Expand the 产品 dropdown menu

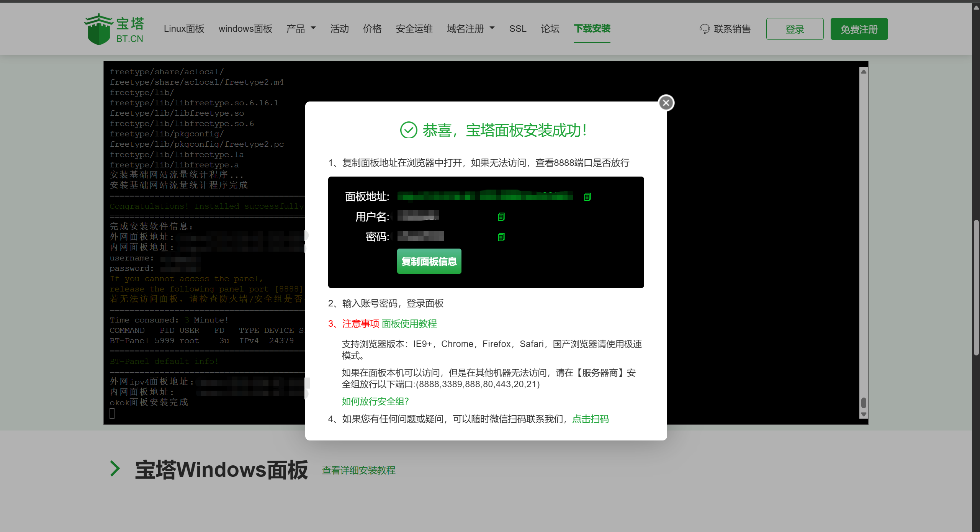tap(301, 29)
